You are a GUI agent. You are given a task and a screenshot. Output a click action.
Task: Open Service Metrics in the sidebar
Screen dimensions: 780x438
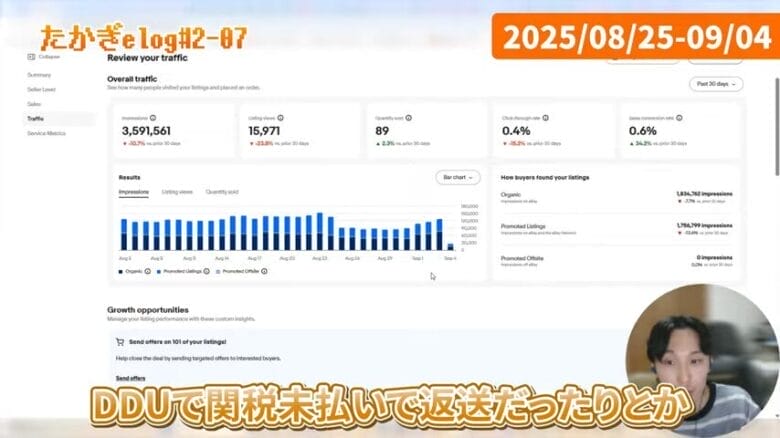(x=46, y=133)
